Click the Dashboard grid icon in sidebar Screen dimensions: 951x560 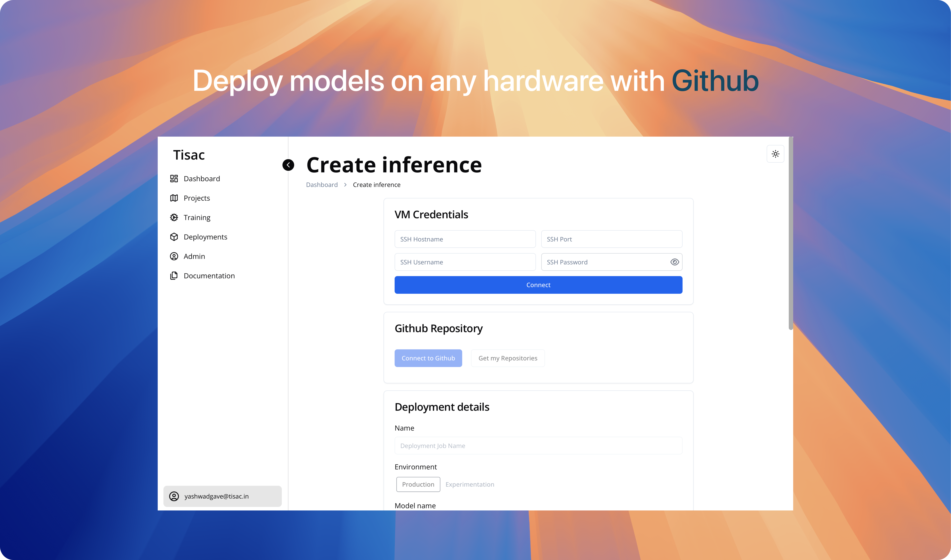tap(174, 179)
